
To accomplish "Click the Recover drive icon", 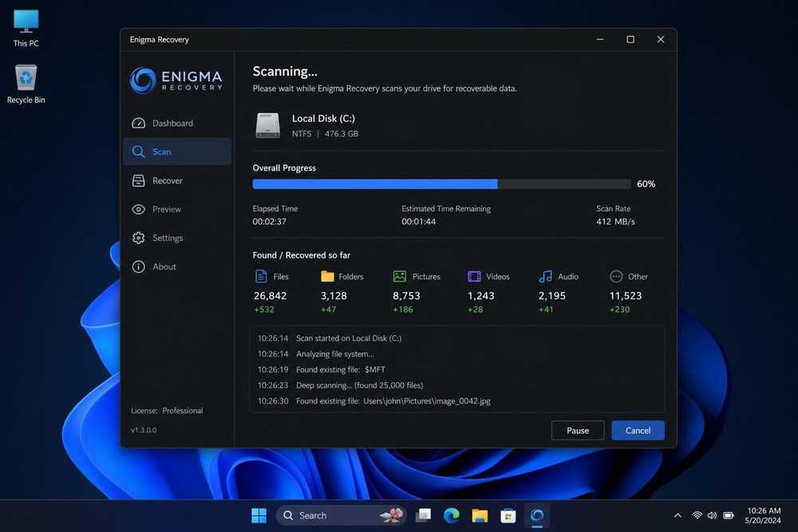I will [138, 180].
